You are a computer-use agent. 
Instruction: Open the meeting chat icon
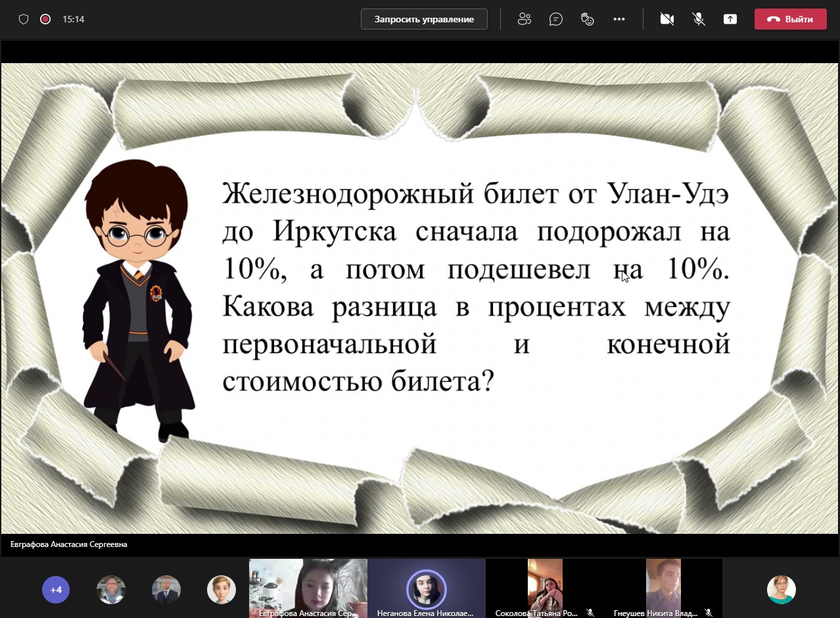click(556, 19)
